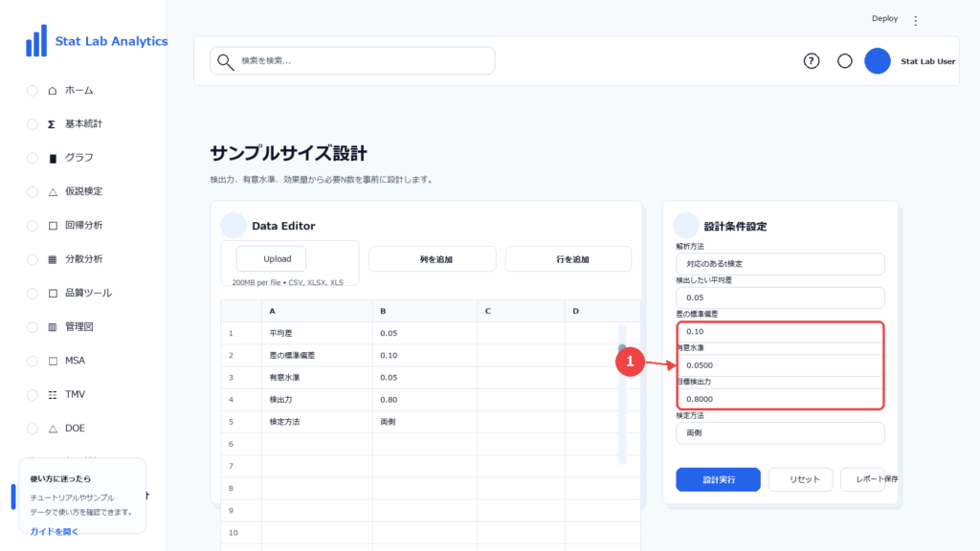Click the home icon for ホーム

click(x=53, y=91)
